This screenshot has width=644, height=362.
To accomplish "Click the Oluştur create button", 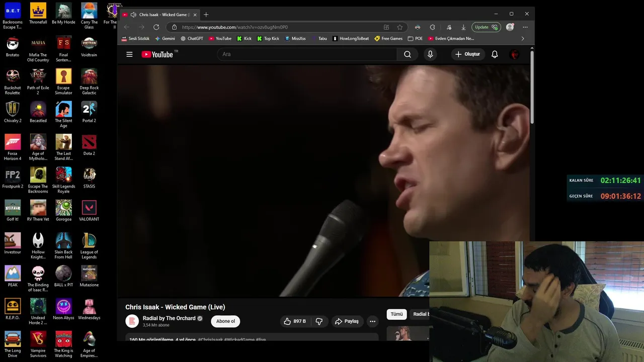I will pyautogui.click(x=467, y=54).
